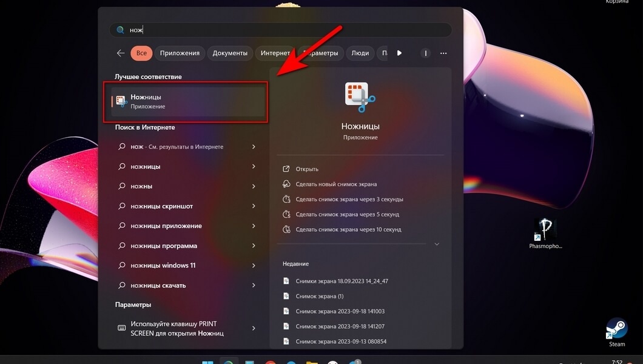
Task: Click the back arrow in search panel
Action: tap(121, 53)
